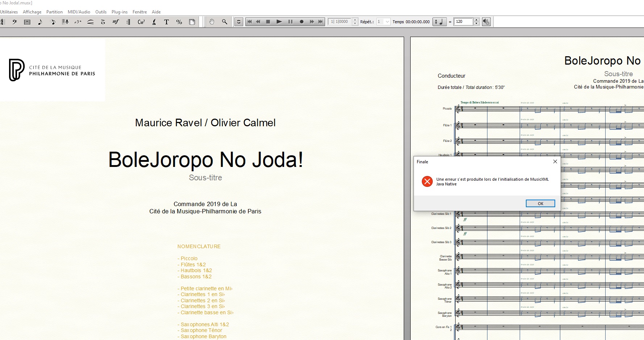644x340 pixels.
Task: Increase tempo with the up stepper arrow
Action: (x=476, y=20)
